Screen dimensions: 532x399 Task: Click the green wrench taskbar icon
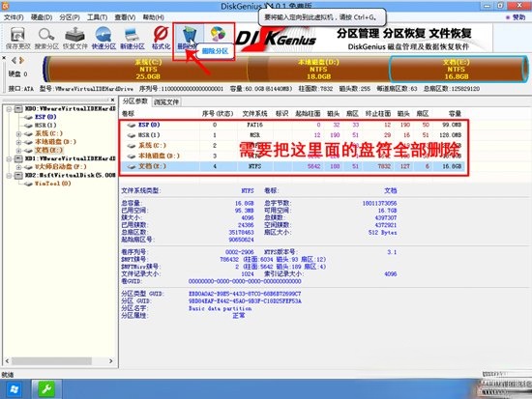46,389
